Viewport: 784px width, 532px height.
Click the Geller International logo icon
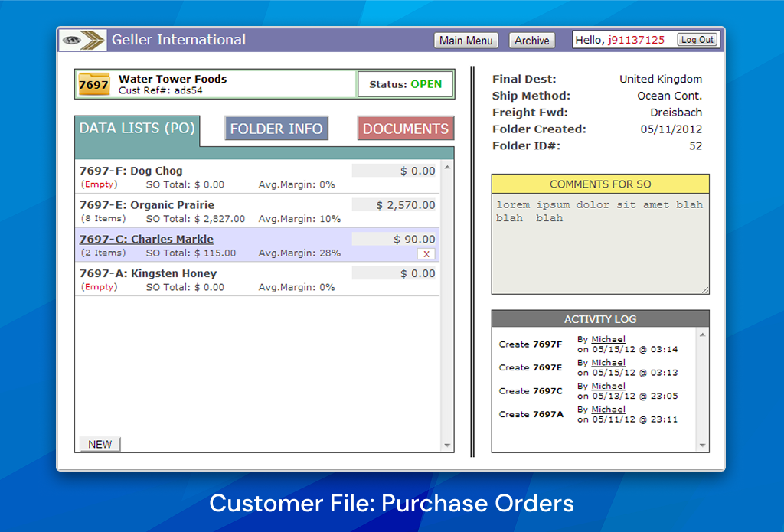point(84,41)
